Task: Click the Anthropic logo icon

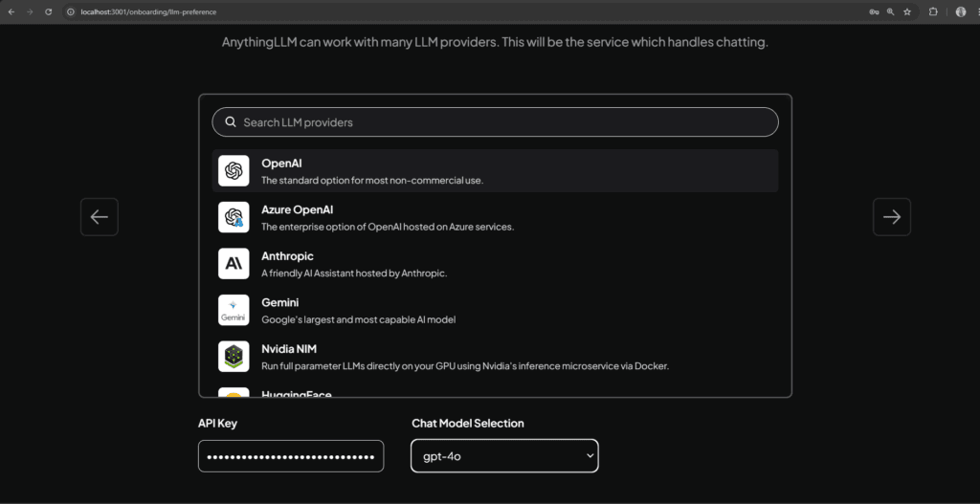Action: click(x=234, y=264)
